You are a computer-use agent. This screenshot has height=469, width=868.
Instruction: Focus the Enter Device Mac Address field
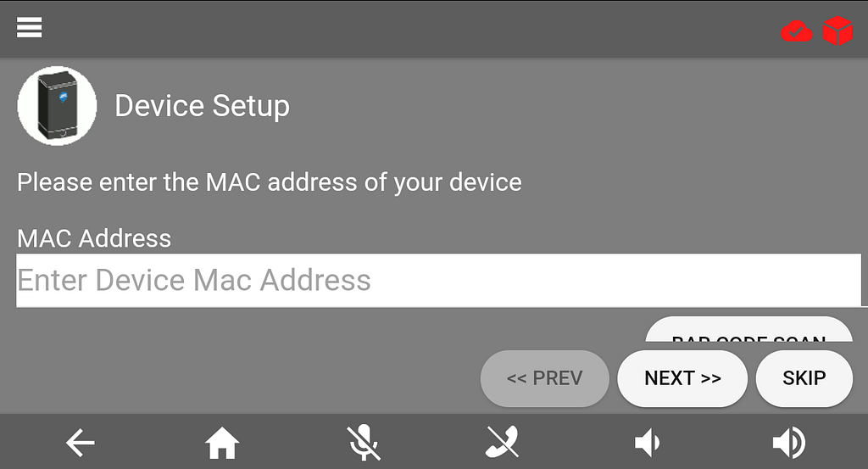click(438, 280)
